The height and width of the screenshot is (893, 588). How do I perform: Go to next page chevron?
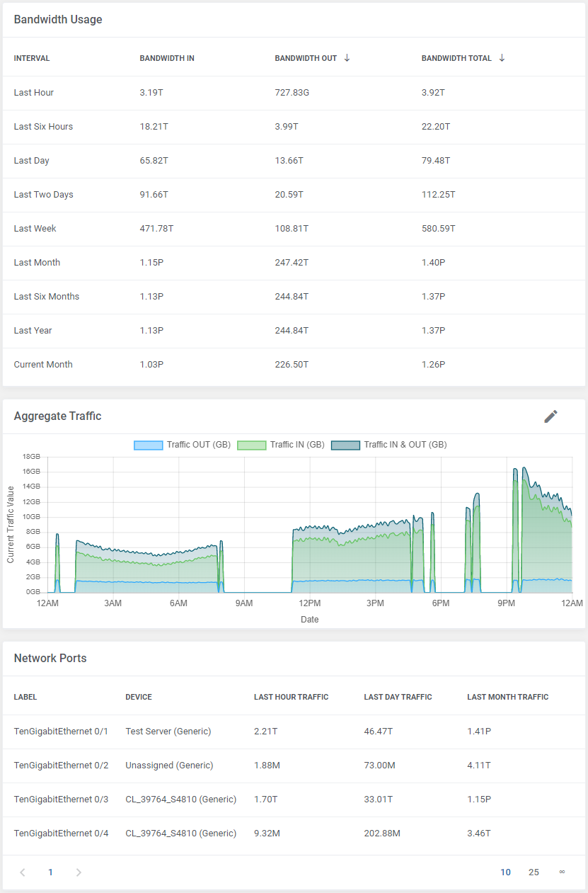(x=79, y=872)
